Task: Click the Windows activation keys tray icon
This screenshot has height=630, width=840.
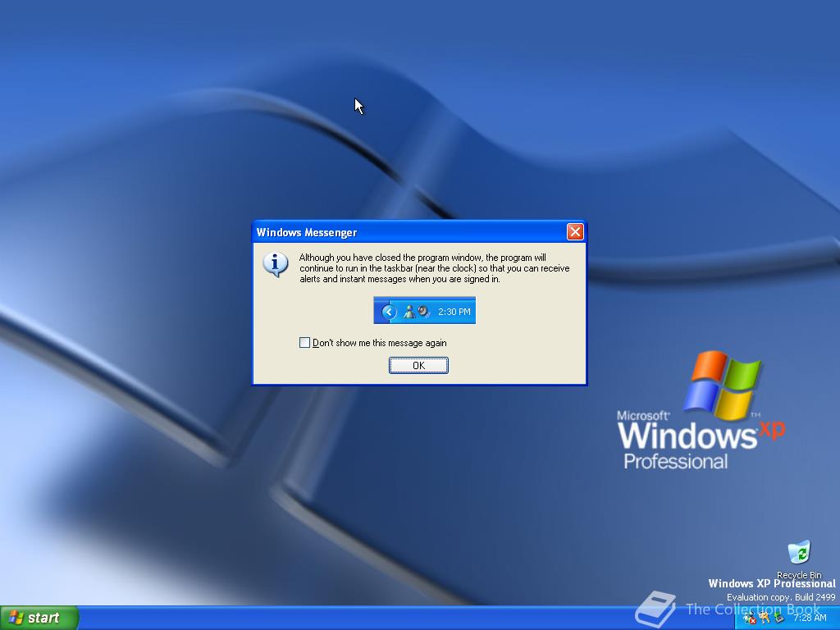Action: 764,618
